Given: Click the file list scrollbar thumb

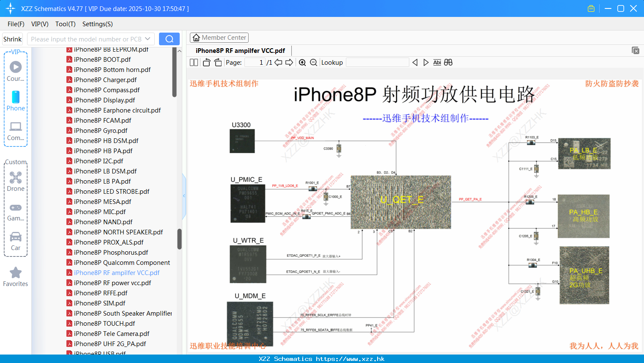Looking at the screenshot, I should 179,239.
